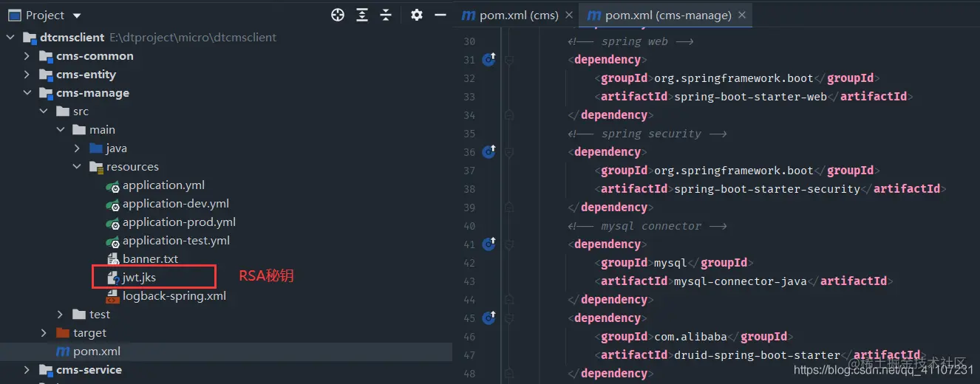
Task: Toggle the fold marker on line 34
Action: [508, 114]
